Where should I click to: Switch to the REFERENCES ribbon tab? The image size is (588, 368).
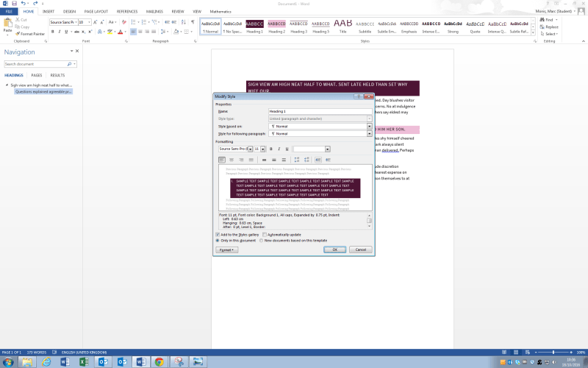127,12
